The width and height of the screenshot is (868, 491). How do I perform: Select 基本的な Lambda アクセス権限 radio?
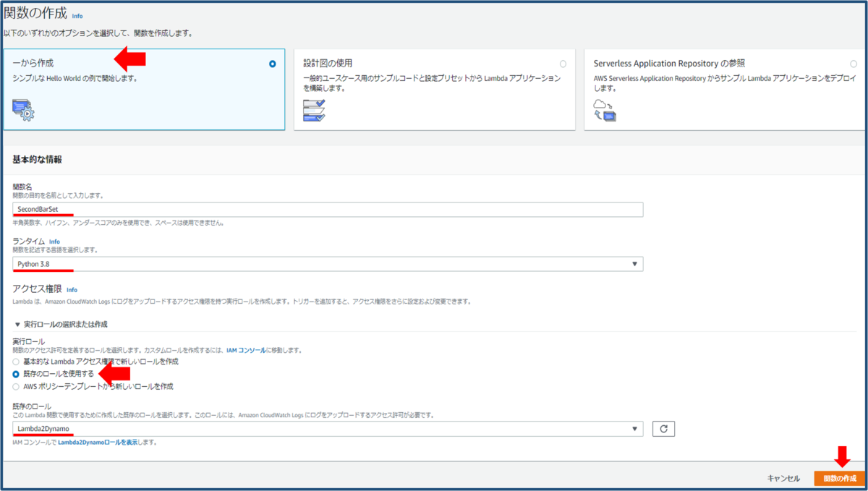click(x=16, y=361)
